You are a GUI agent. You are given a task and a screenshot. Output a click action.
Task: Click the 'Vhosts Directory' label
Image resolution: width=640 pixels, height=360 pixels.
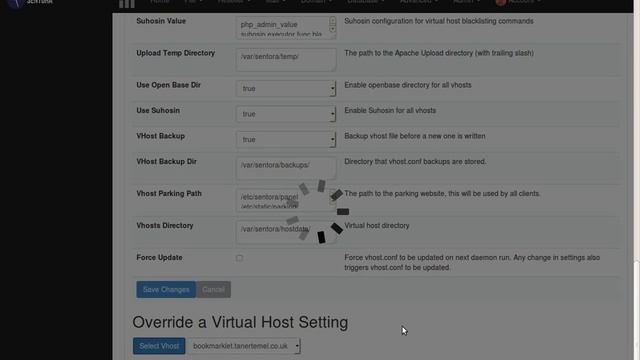point(164,225)
